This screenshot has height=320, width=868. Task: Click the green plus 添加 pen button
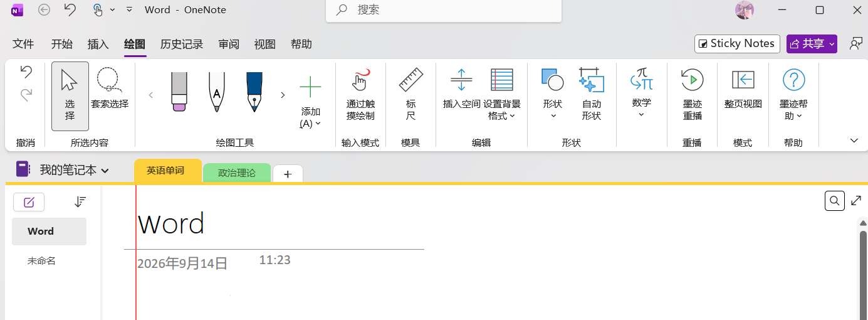pyautogui.click(x=310, y=100)
